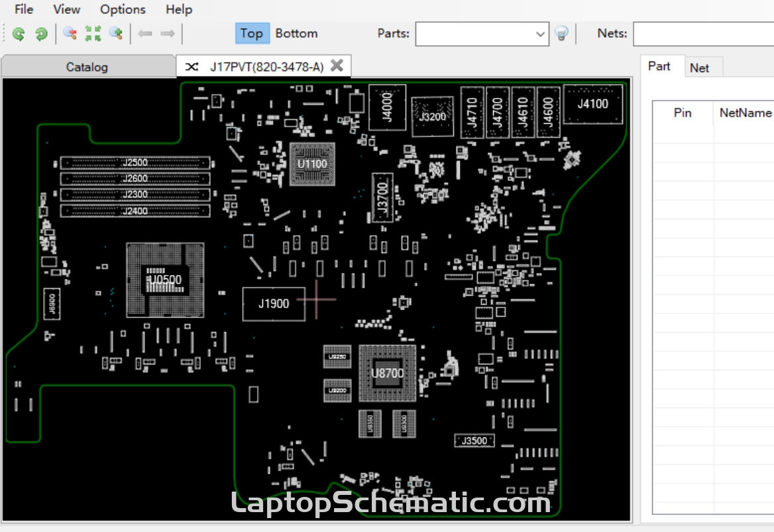Select chip U9250 on the board

337,357
